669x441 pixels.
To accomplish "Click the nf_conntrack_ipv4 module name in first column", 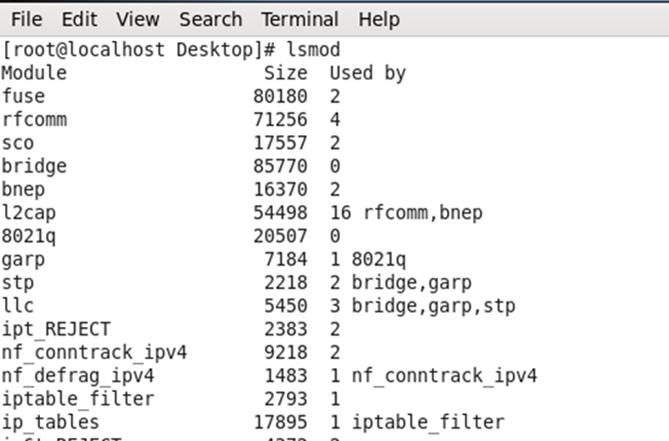I will (x=94, y=352).
